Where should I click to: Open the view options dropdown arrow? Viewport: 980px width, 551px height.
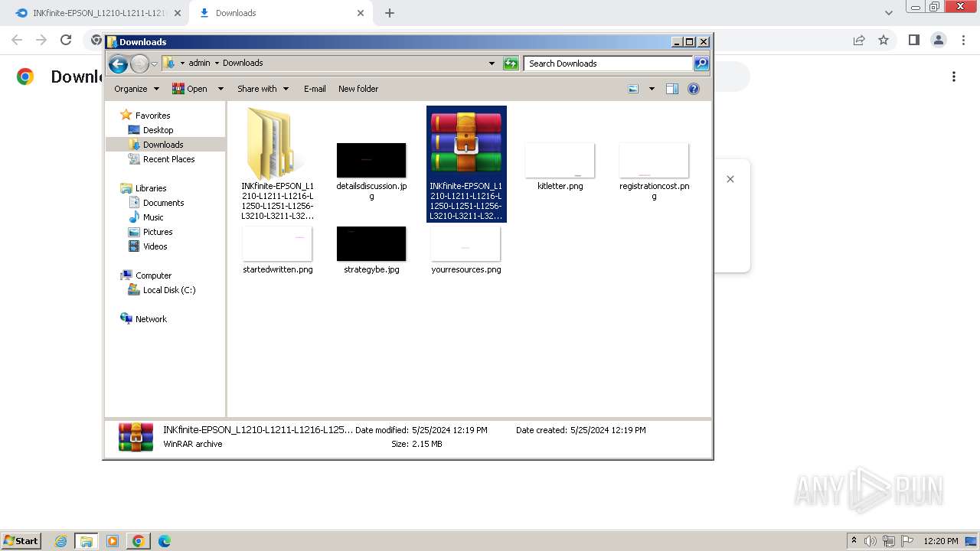pos(652,89)
